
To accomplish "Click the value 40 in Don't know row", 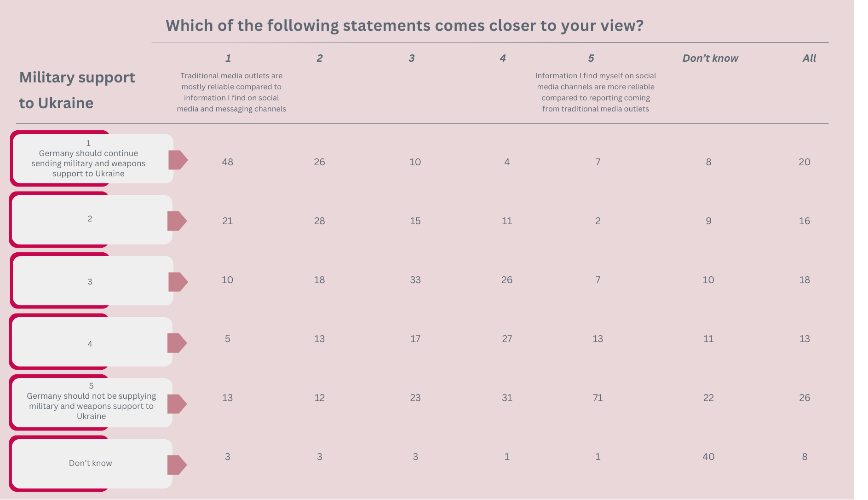I will pyautogui.click(x=708, y=457).
